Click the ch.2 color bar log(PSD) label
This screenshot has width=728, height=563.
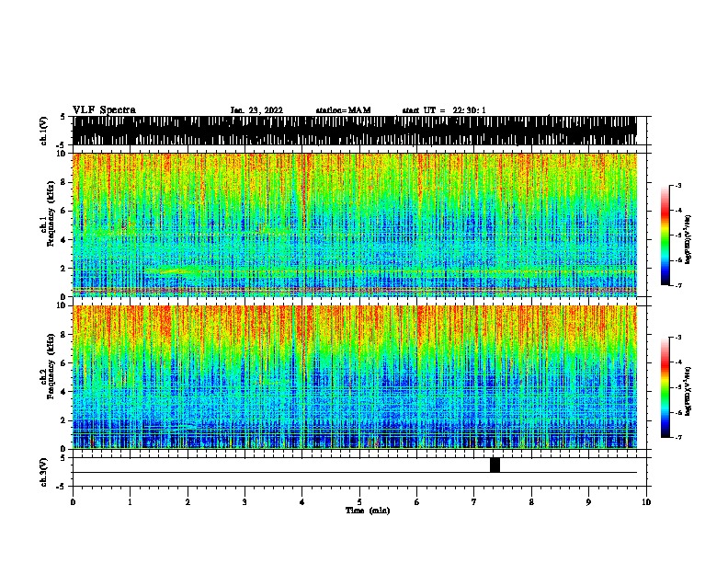pos(688,391)
